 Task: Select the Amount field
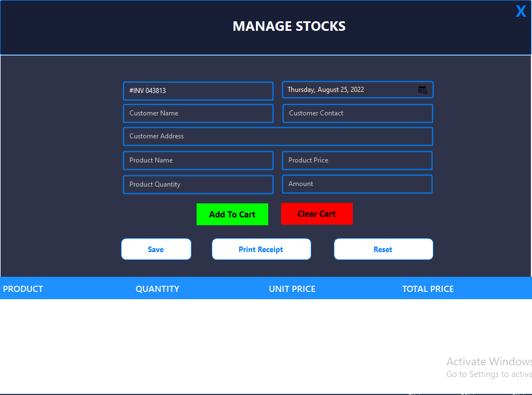tap(357, 184)
